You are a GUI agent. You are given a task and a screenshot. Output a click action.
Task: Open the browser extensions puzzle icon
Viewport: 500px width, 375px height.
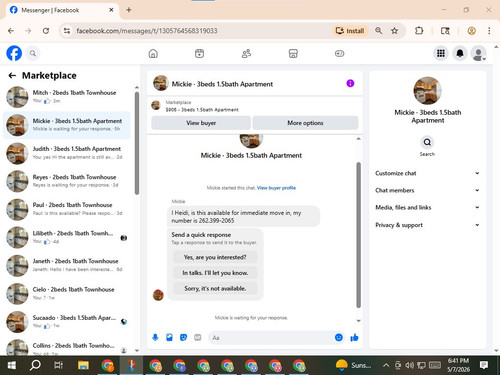pyautogui.click(x=419, y=31)
